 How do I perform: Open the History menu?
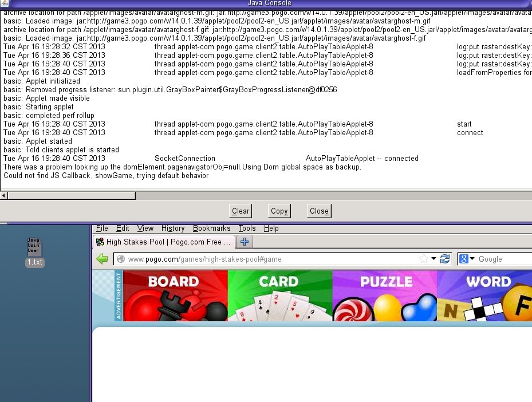[173, 228]
